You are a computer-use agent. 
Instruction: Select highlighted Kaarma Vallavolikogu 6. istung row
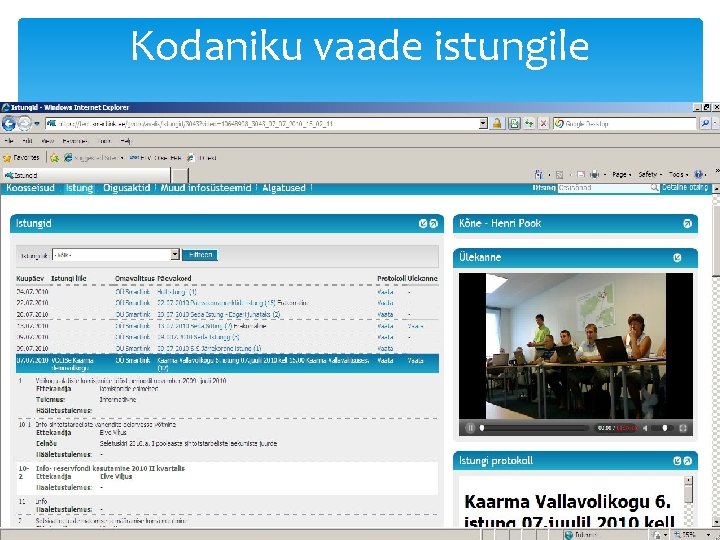point(227,364)
